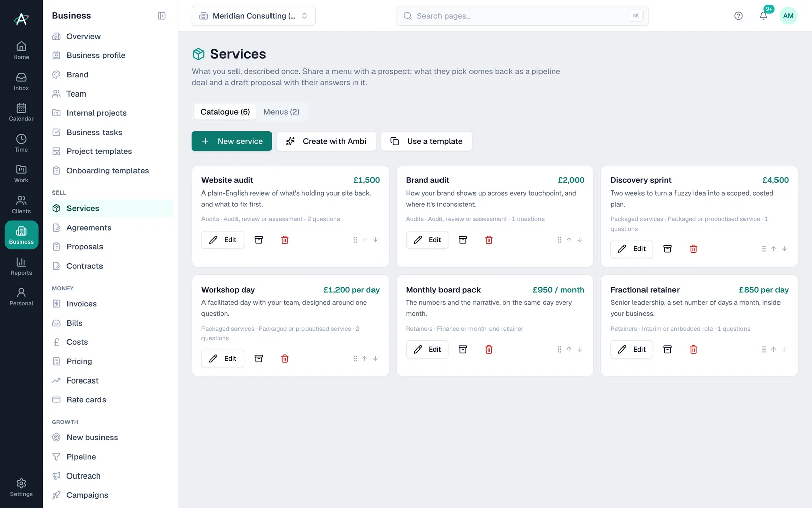Screen dimensions: 812x508
Task: Open Time tracking in the left rail
Action: [x=21, y=143]
